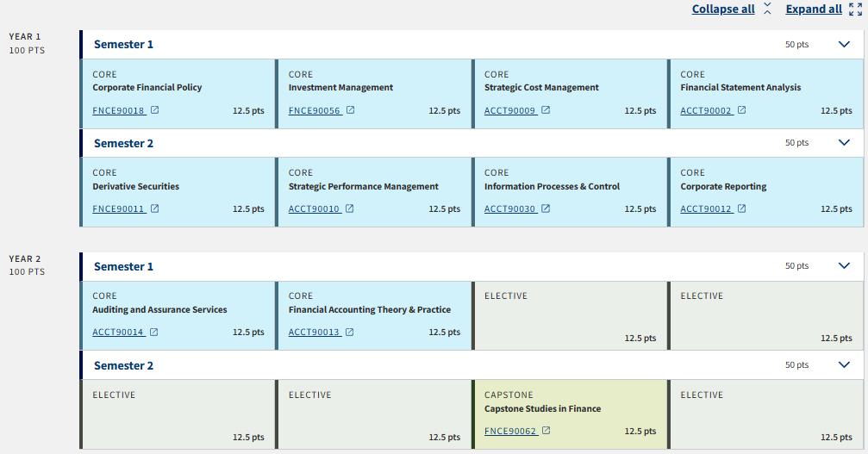
Task: Click Auditing and Assurance Services title
Action: click(160, 309)
